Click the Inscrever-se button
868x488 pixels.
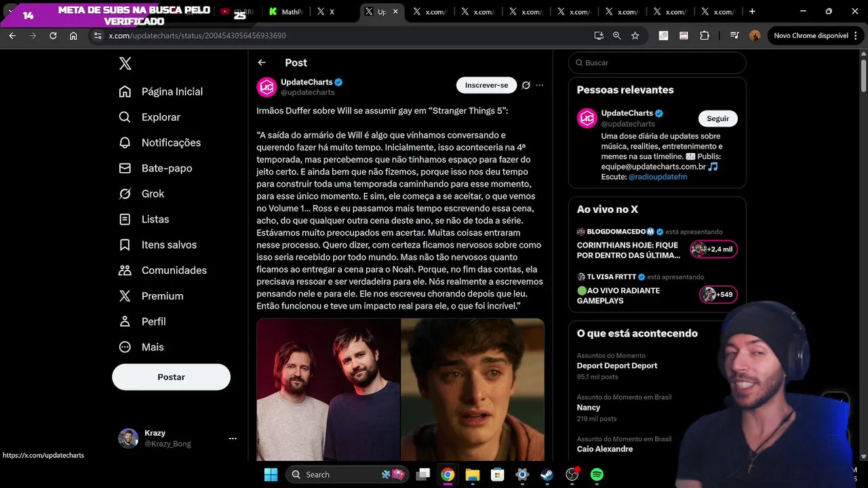(486, 85)
